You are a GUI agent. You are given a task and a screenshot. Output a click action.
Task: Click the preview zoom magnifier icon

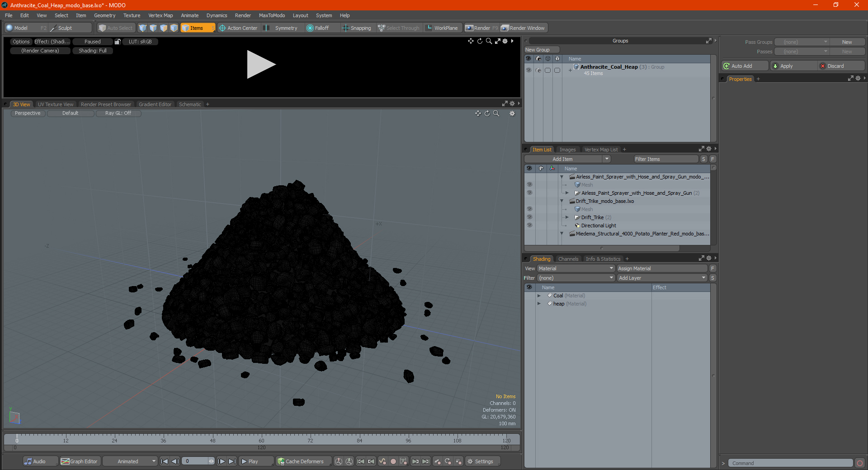489,41
